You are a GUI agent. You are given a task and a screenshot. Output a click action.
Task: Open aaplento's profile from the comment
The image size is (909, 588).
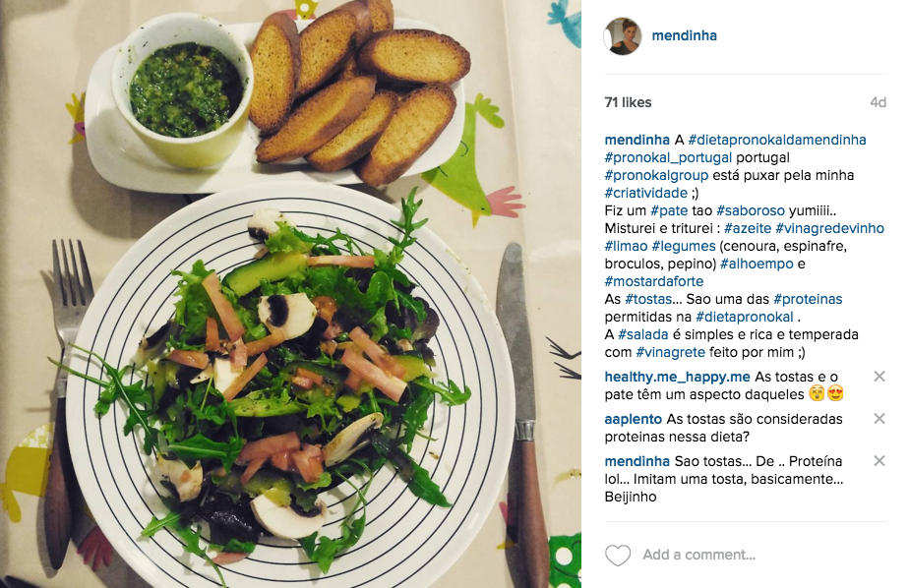click(634, 419)
